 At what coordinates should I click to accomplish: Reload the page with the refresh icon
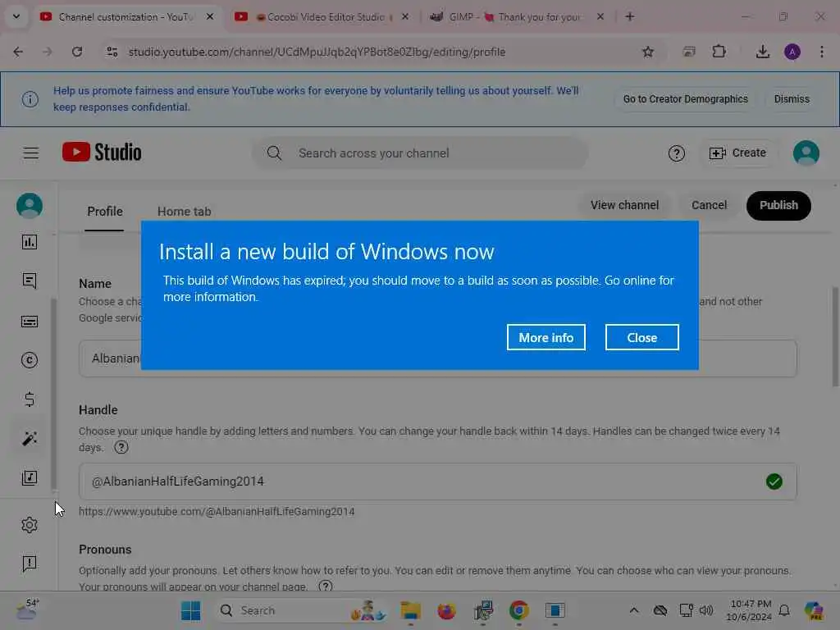[x=77, y=52]
